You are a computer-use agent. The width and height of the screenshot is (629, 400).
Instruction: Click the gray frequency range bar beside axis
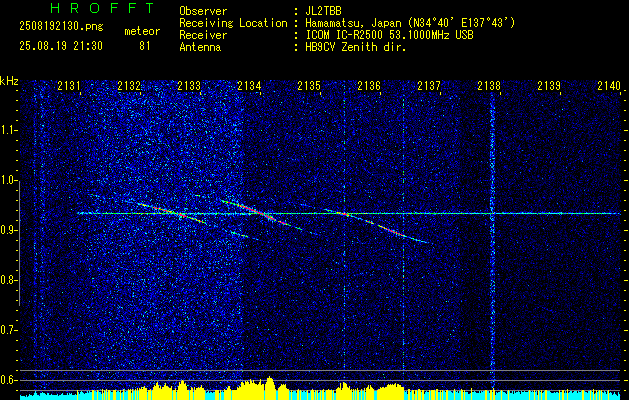19,243
